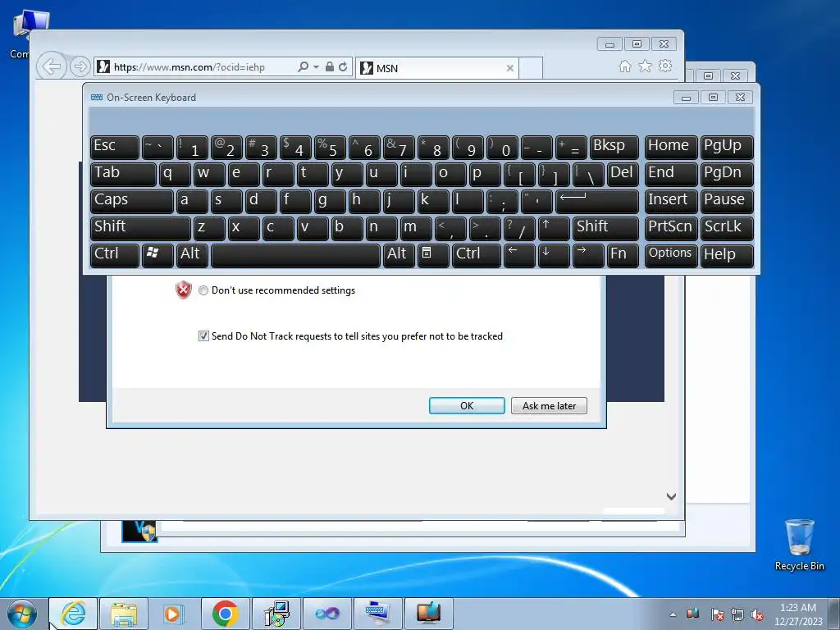Click Internet Explorer taskbar icon
This screenshot has width=840, height=630.
(x=73, y=614)
